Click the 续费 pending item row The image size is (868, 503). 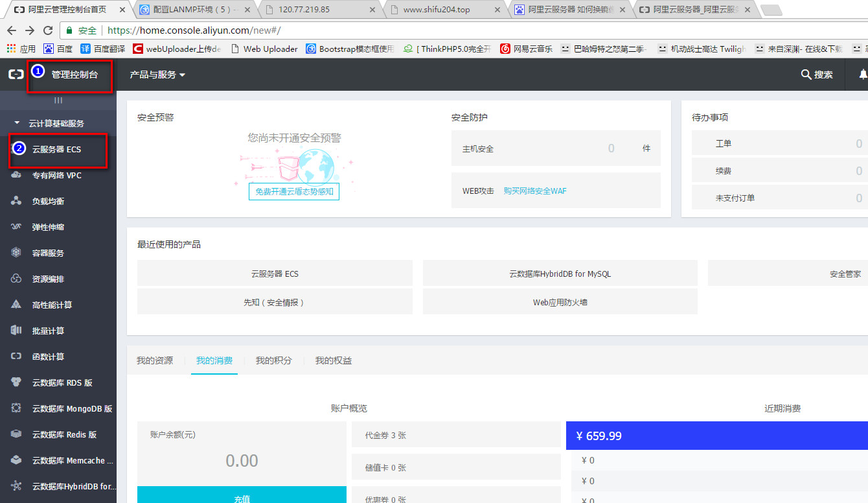pos(780,170)
